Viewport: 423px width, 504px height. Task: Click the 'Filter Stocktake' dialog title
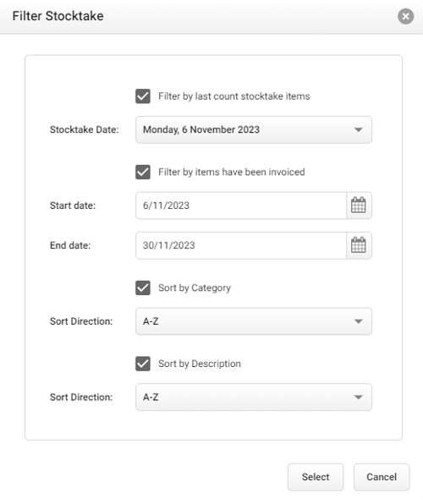tap(58, 16)
